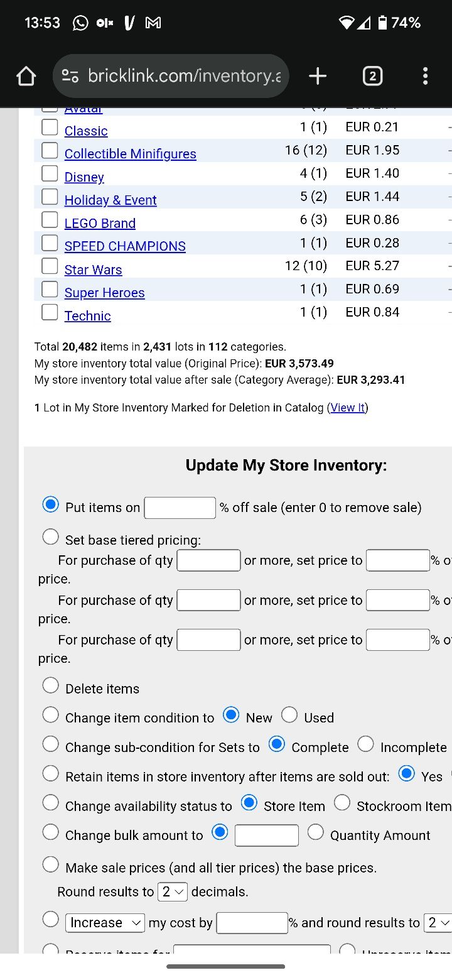
Task: Open the tab switcher showing 2 tabs
Action: point(372,77)
